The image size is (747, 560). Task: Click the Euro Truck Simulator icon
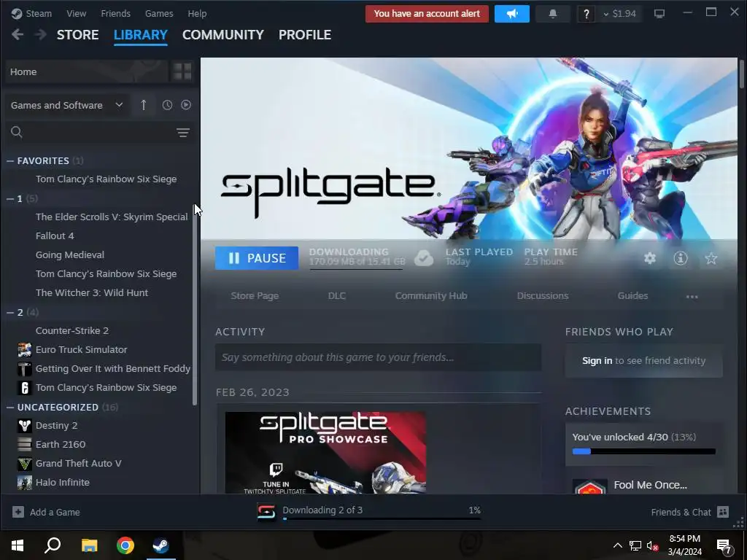(24, 349)
